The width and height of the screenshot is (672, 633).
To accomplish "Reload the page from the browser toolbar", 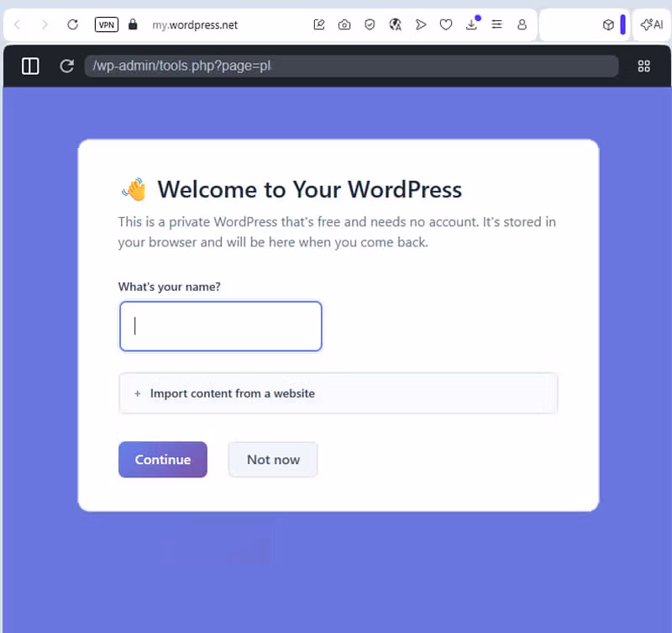I will tap(73, 24).
